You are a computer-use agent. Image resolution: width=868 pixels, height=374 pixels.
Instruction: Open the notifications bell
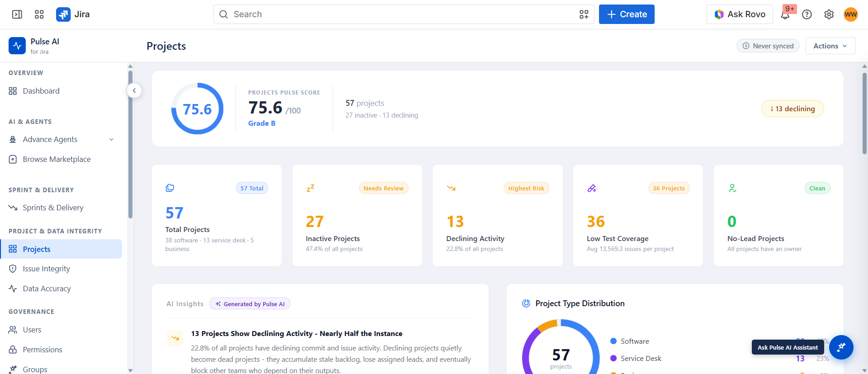pyautogui.click(x=785, y=15)
